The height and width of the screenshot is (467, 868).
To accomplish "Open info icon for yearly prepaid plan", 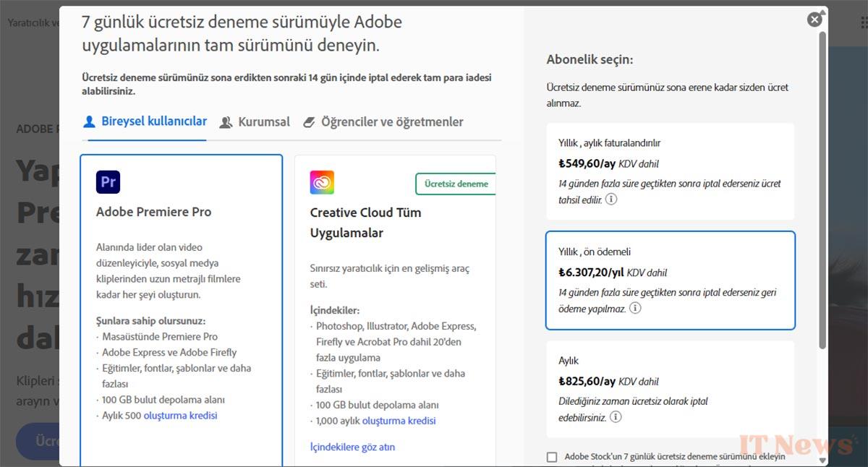I will tap(635, 308).
